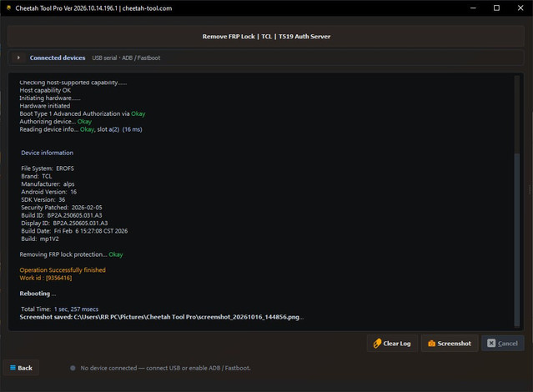Viewport: 533px width, 392px height.
Task: Select the Authorizing device... Okay line
Action: click(55, 122)
